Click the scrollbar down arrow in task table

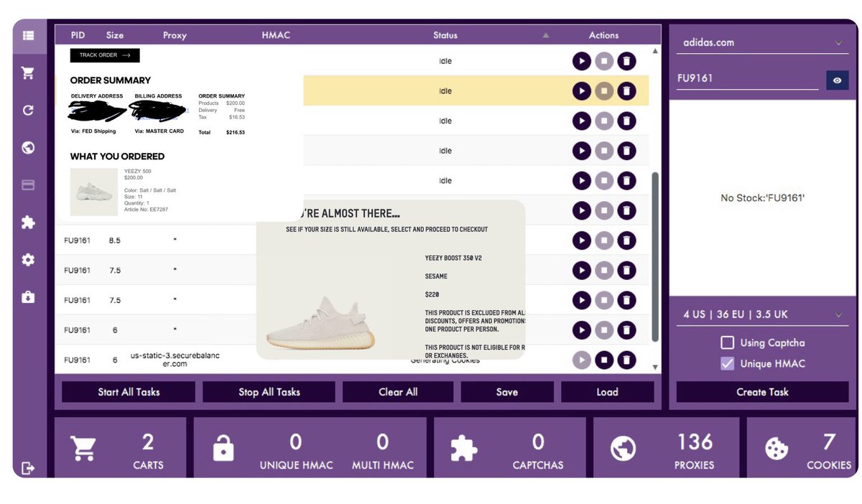654,367
